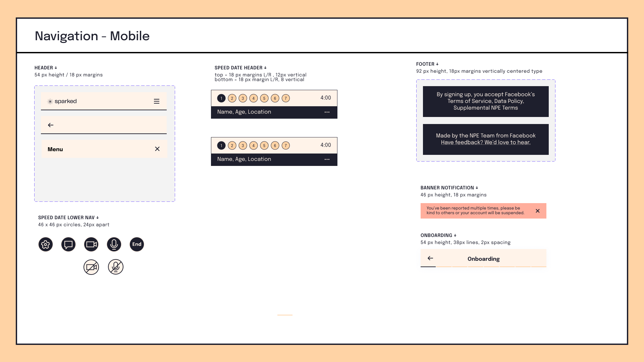The image size is (644, 362).
Task: Open the chat bubble button
Action: pyautogui.click(x=68, y=244)
